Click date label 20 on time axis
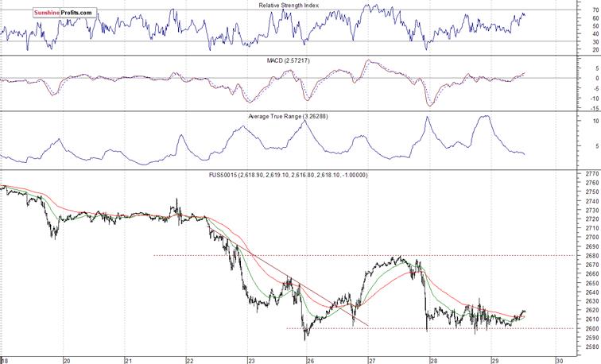The height and width of the screenshot is (364, 601). (x=67, y=361)
